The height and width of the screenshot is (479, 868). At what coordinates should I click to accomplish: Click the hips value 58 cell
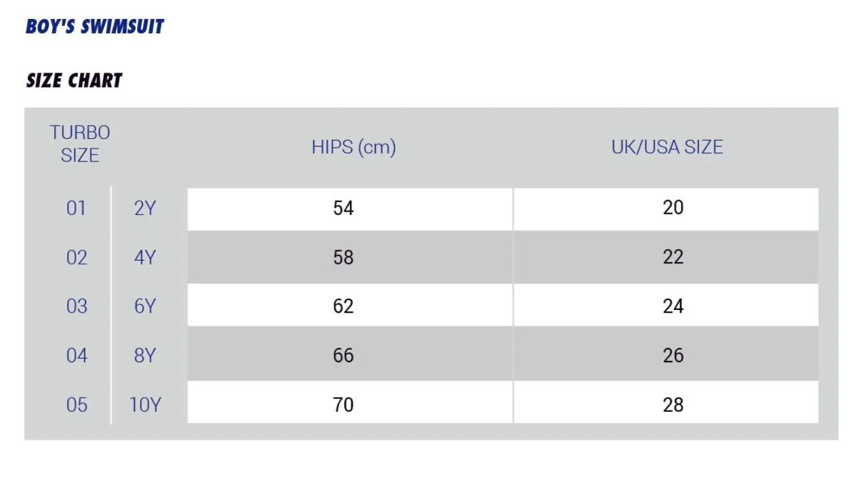pyautogui.click(x=343, y=258)
